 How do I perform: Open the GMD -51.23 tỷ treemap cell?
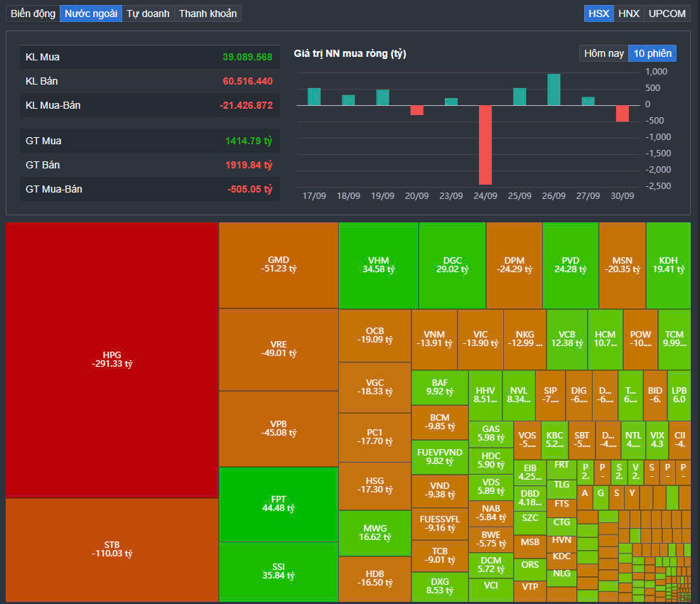pyautogui.click(x=279, y=265)
